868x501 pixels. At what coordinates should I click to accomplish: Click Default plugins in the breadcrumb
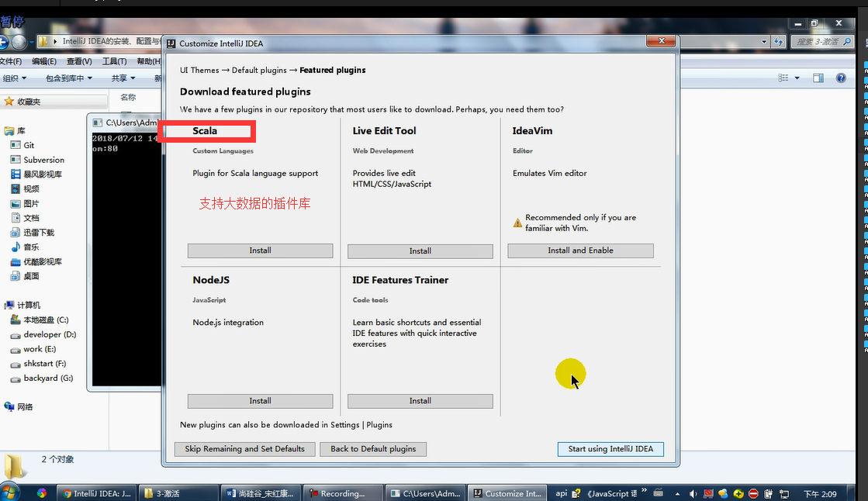[259, 71]
